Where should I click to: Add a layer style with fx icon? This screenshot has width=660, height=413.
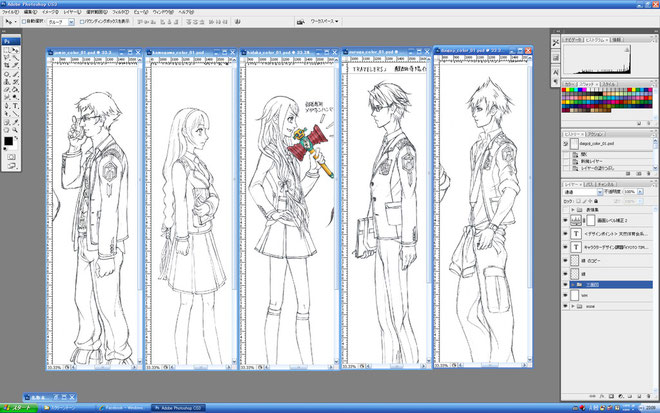(x=602, y=396)
